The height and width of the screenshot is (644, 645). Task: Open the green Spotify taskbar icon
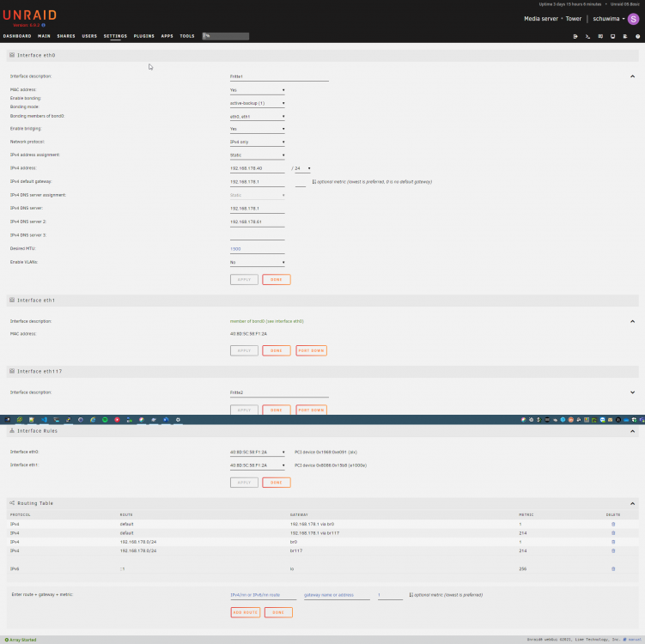click(x=105, y=420)
